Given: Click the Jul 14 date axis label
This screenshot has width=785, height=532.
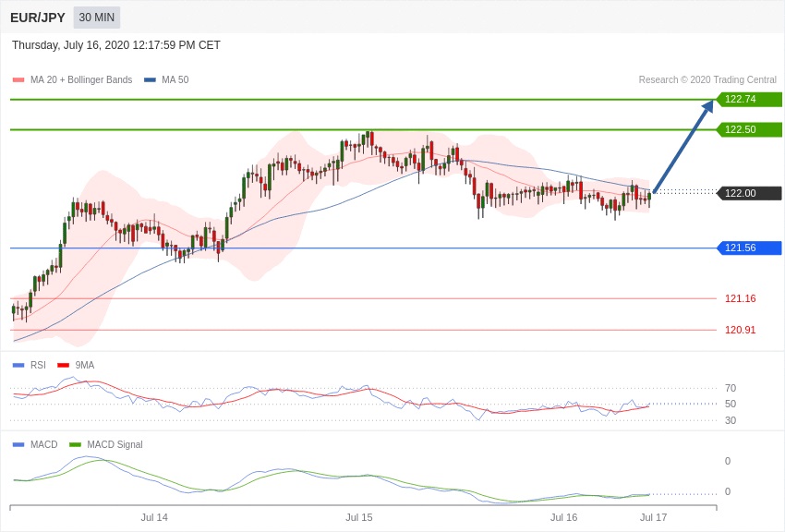Looking at the screenshot, I should tap(154, 517).
